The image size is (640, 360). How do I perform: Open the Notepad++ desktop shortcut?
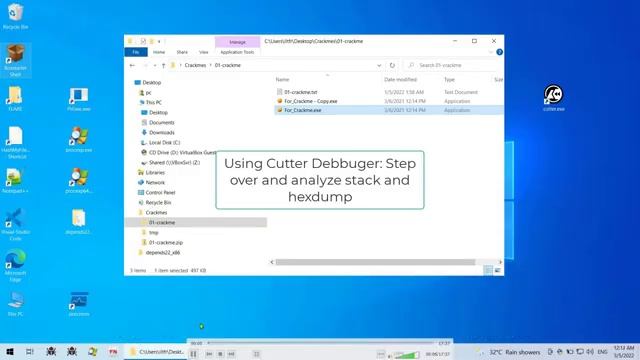tap(15, 180)
